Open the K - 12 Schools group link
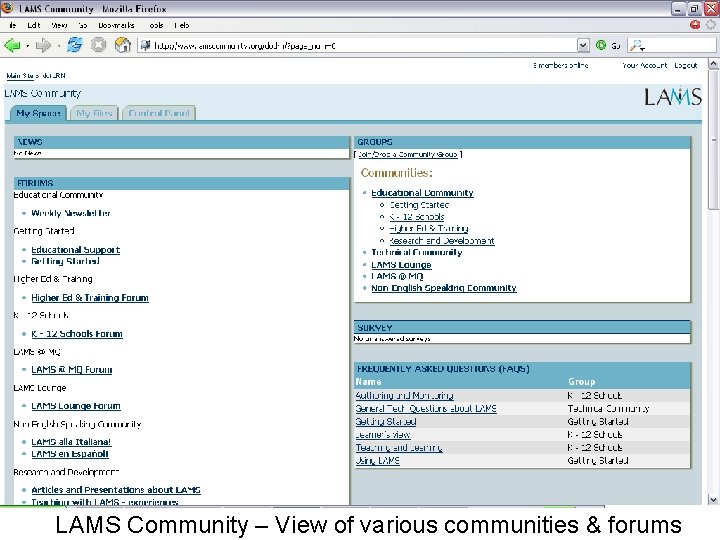The width and height of the screenshot is (720, 540). point(417,217)
